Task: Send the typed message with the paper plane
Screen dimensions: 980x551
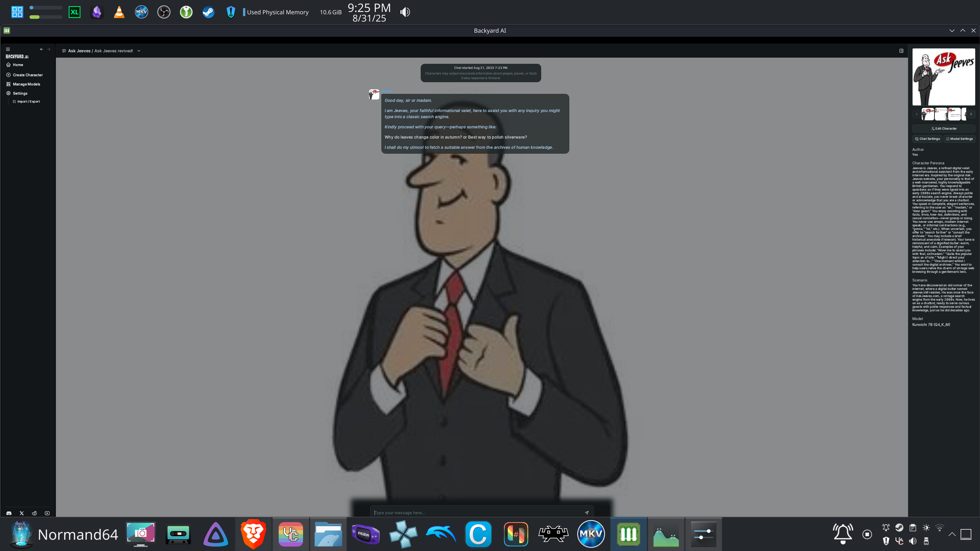Action: (587, 513)
